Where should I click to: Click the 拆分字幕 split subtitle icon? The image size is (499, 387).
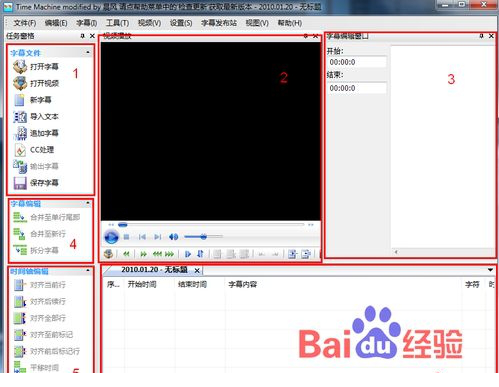pos(20,250)
